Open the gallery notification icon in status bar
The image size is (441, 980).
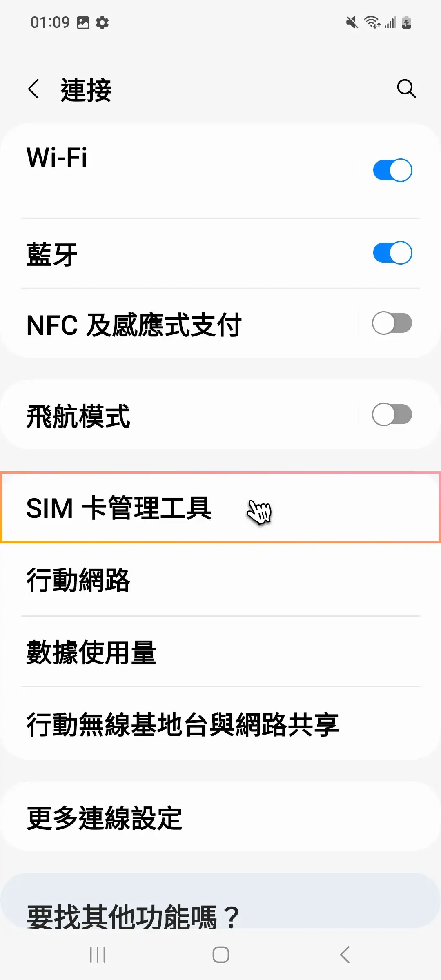(x=84, y=22)
